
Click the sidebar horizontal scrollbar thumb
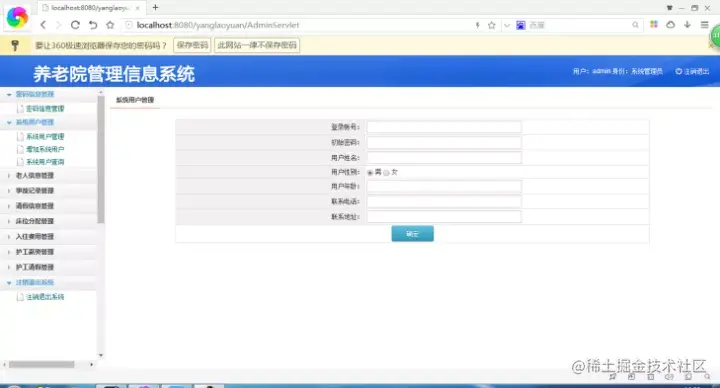click(x=42, y=365)
